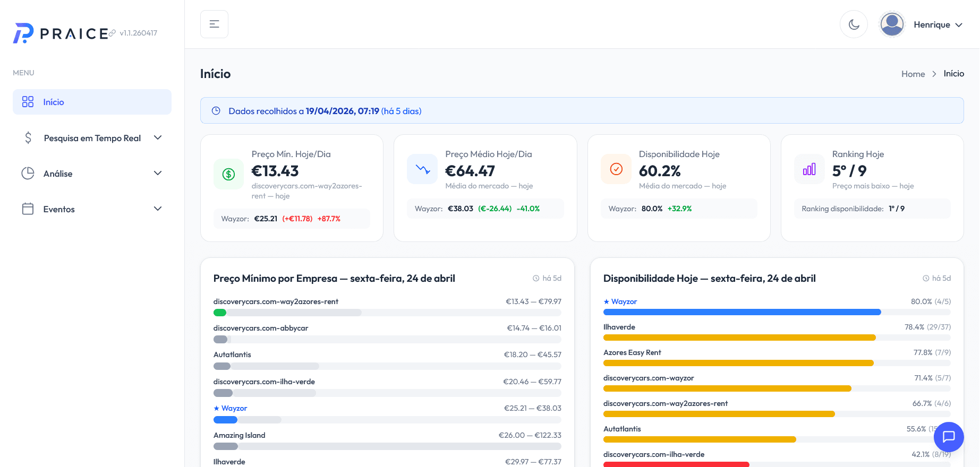Click the green discoverycars.com-way2azores-rent price bar
The width and height of the screenshot is (980, 467).
tap(220, 313)
